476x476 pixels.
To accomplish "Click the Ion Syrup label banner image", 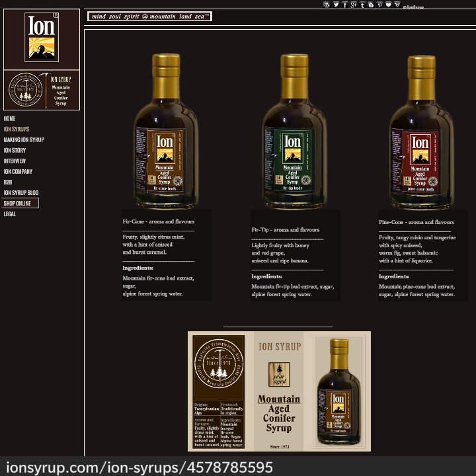I will 279,391.
